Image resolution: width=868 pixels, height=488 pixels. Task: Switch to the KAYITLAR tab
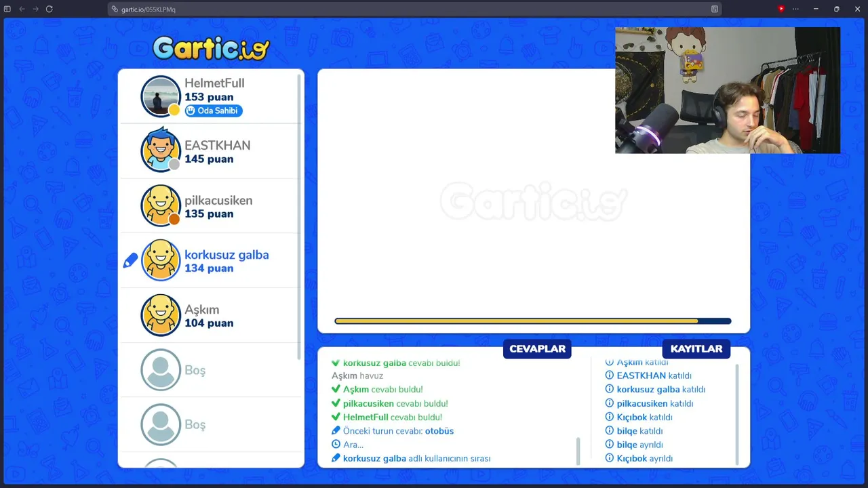point(696,348)
